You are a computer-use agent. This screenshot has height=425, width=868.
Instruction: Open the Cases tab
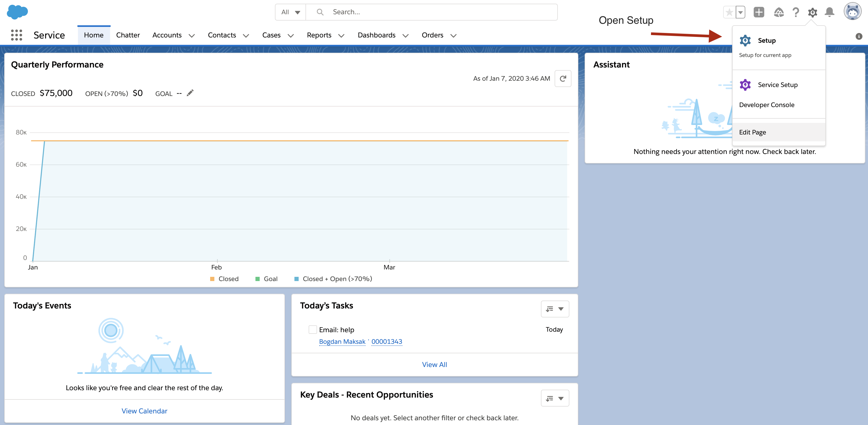pos(271,35)
